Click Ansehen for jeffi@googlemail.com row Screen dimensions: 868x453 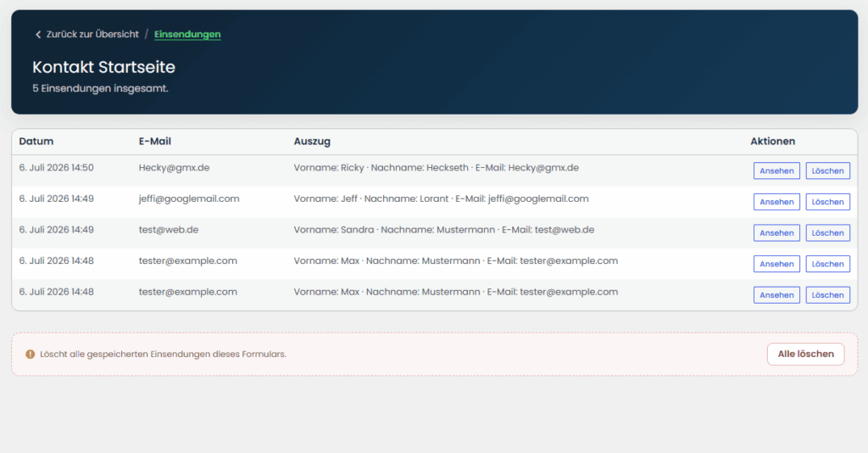[x=776, y=202]
